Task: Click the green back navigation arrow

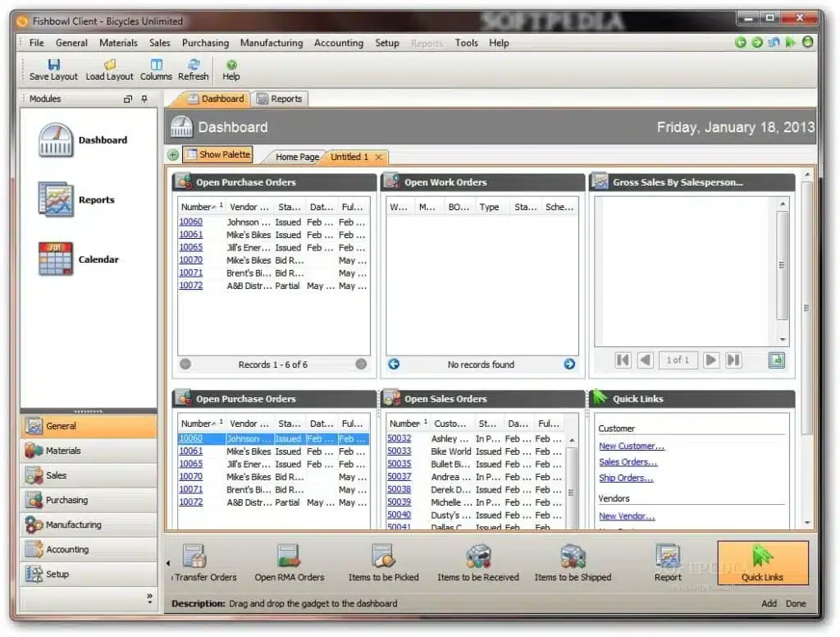Action: tap(741, 43)
